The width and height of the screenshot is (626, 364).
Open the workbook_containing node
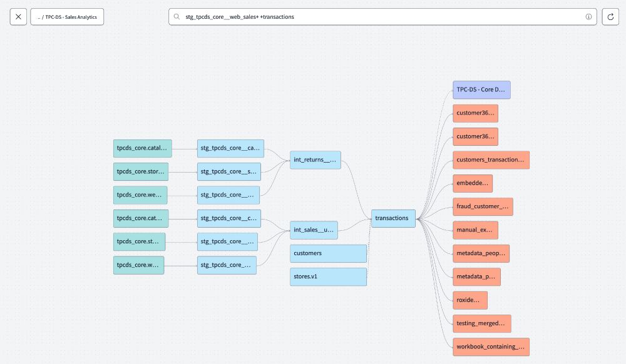pos(490,346)
